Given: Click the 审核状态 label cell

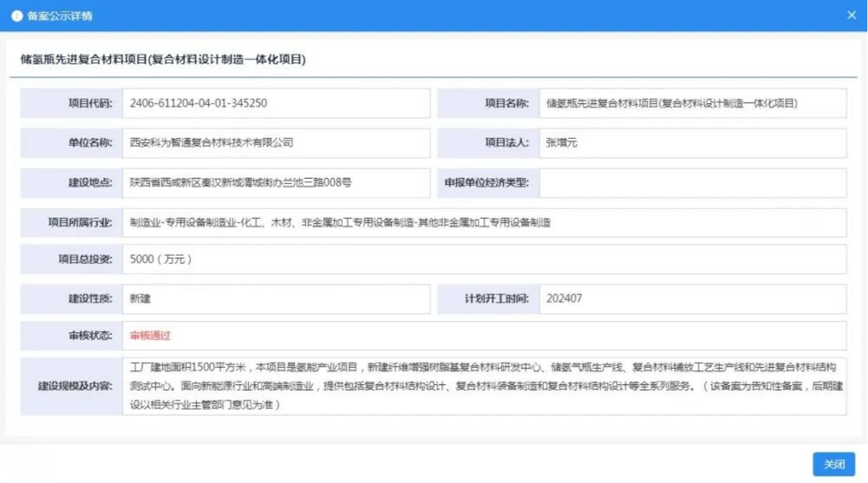Looking at the screenshot, I should tap(71, 335).
